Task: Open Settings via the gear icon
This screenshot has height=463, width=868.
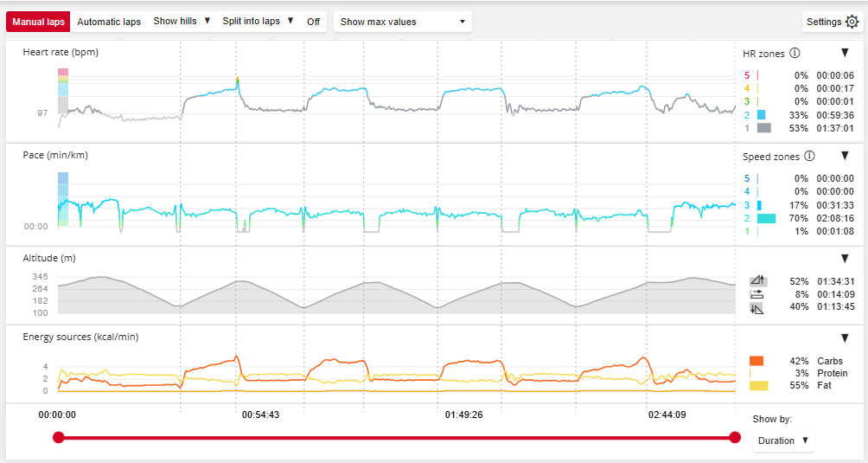Action: (x=852, y=22)
